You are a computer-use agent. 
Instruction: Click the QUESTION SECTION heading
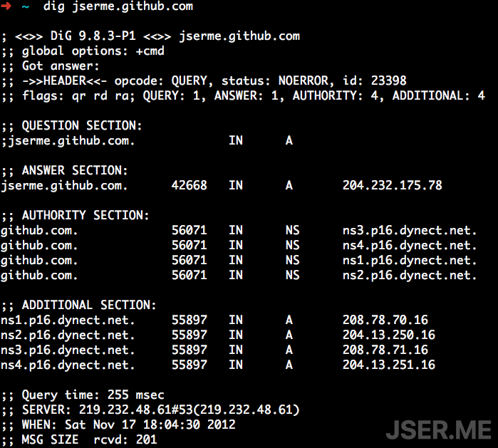[x=82, y=126]
